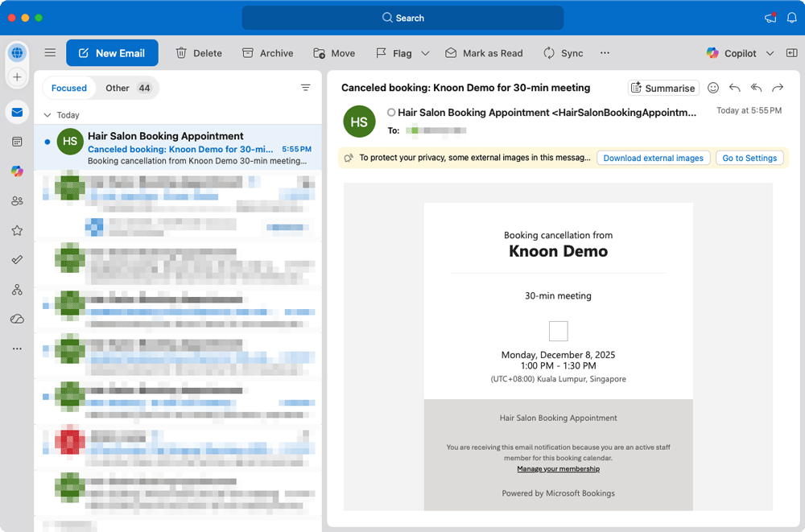Click the Download external images button
This screenshot has width=805, height=532.
[653, 158]
